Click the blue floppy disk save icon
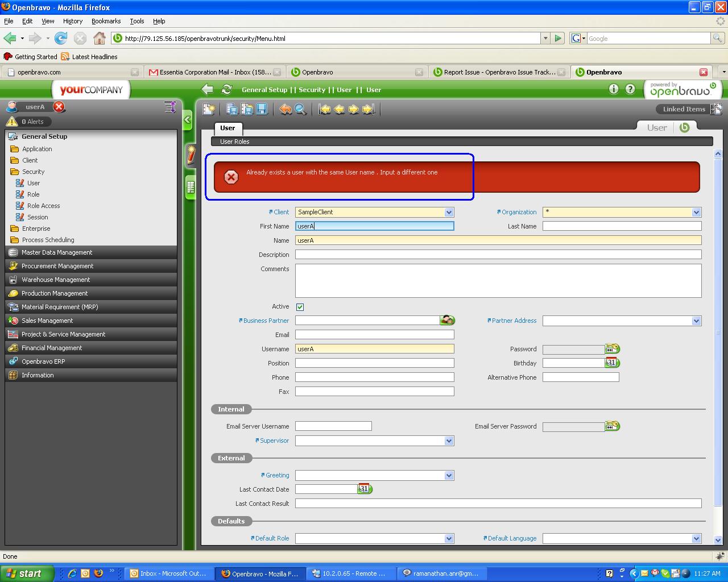This screenshot has width=728, height=582. (x=262, y=109)
